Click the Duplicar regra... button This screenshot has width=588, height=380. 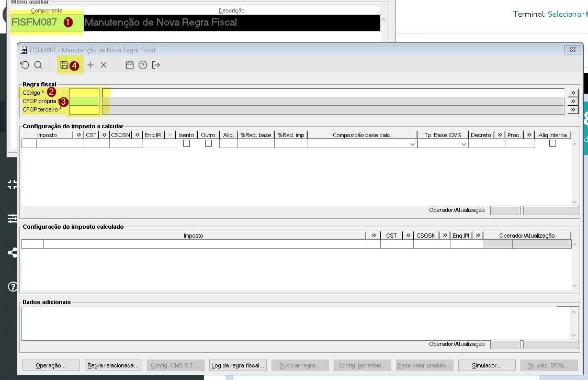click(300, 365)
